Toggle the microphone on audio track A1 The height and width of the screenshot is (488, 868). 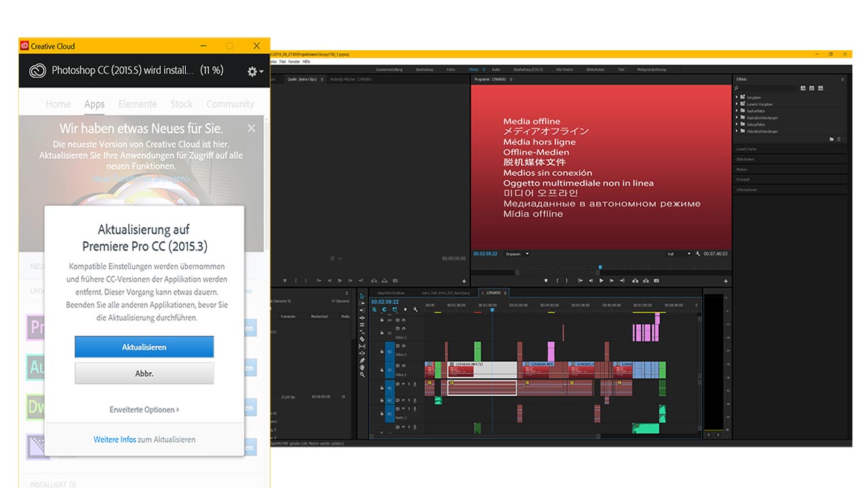(416, 384)
